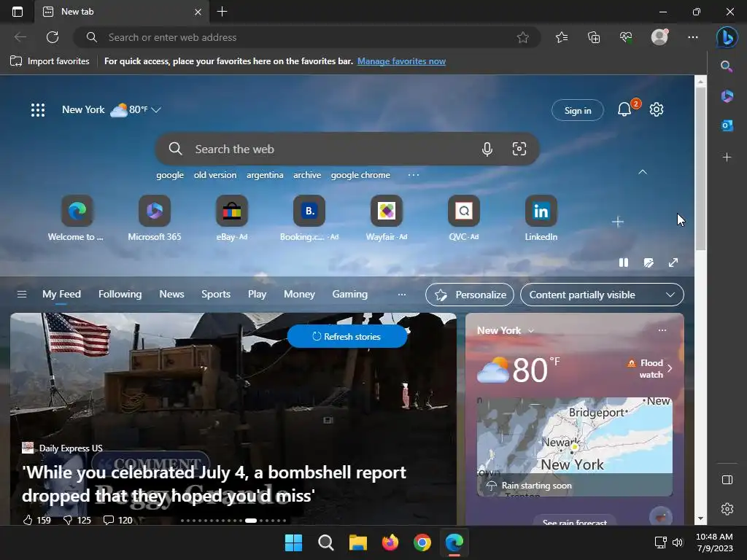Image resolution: width=747 pixels, height=560 pixels.
Task: Dislike the Daily Express story thumbs down
Action: (68, 520)
